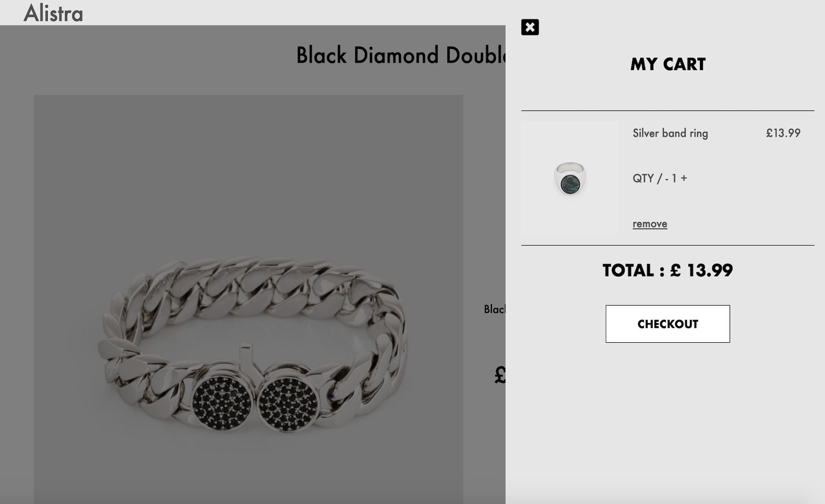This screenshot has height=504, width=825.
Task: Click the partially hidden product description text
Action: pos(495,309)
